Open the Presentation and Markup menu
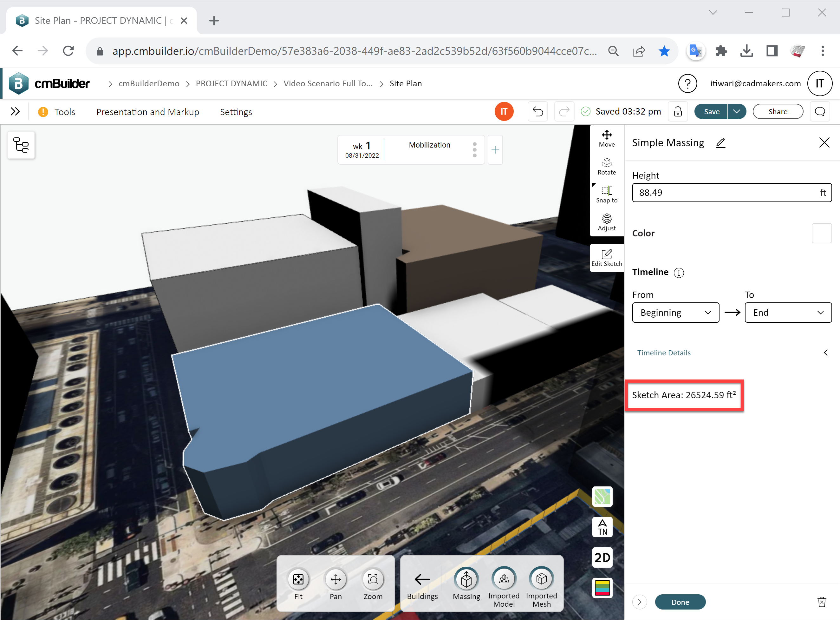 point(147,112)
